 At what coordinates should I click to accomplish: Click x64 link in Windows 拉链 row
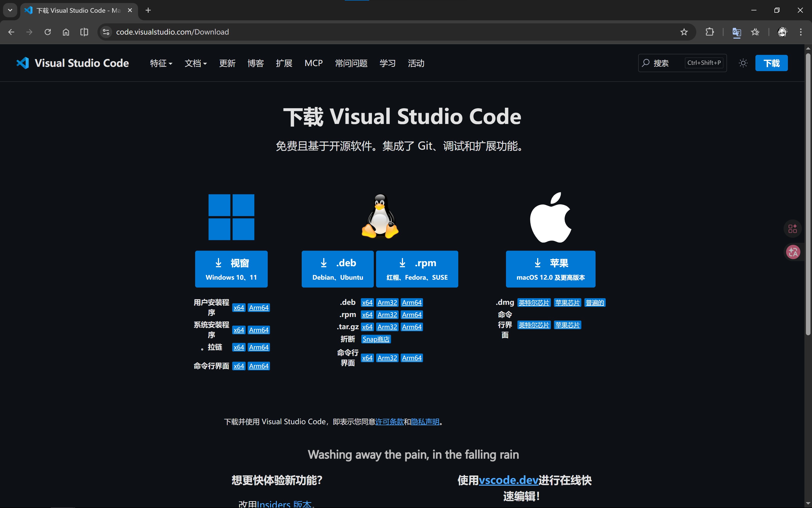click(x=239, y=347)
